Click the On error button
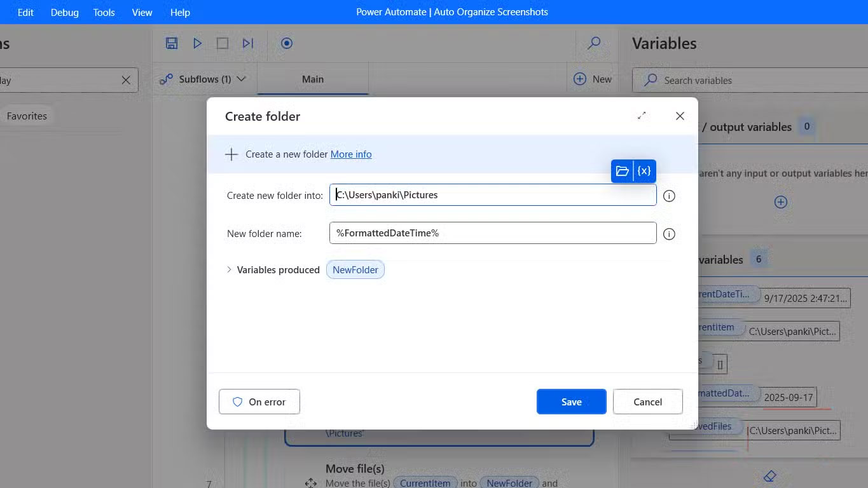This screenshot has height=488, width=868. point(259,402)
